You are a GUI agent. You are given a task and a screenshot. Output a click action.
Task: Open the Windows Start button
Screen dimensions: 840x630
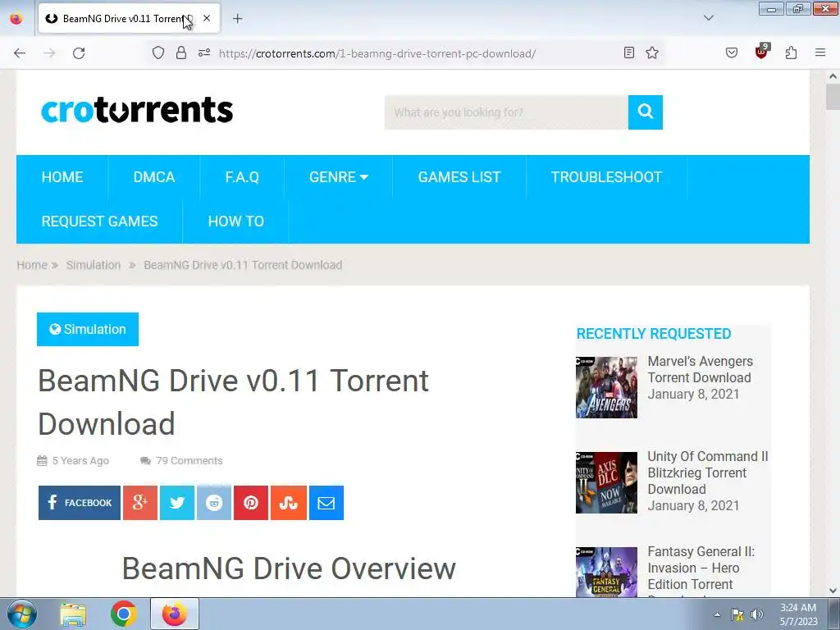(x=22, y=614)
